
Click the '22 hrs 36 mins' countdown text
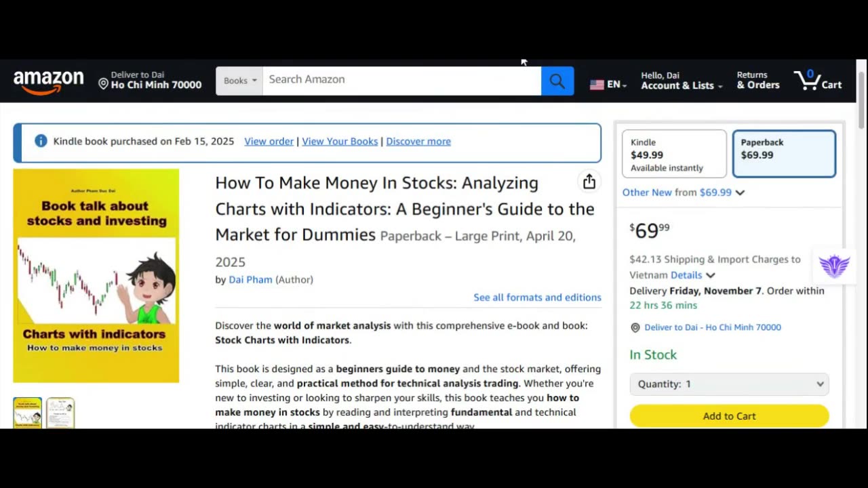point(663,305)
